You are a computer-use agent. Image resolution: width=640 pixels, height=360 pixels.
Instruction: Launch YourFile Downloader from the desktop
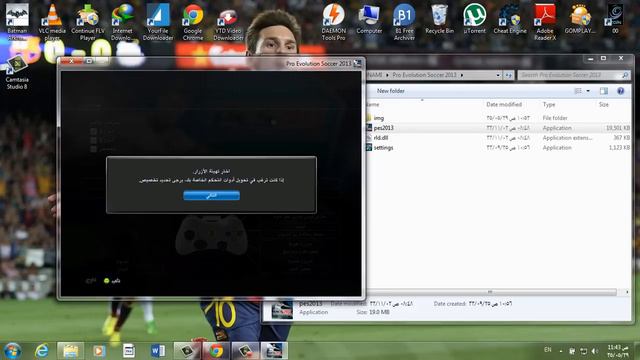point(158,22)
